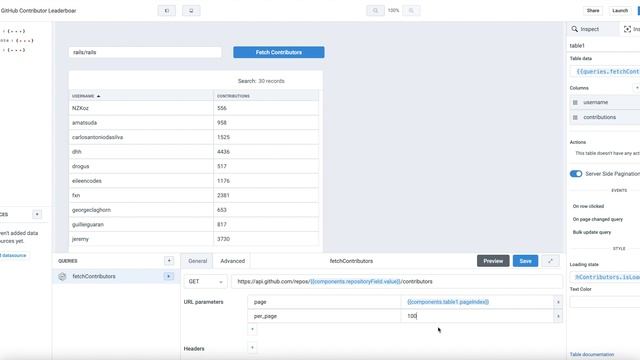Click the Text Color input field
Viewport: 640px width, 360px height.
pos(605,302)
